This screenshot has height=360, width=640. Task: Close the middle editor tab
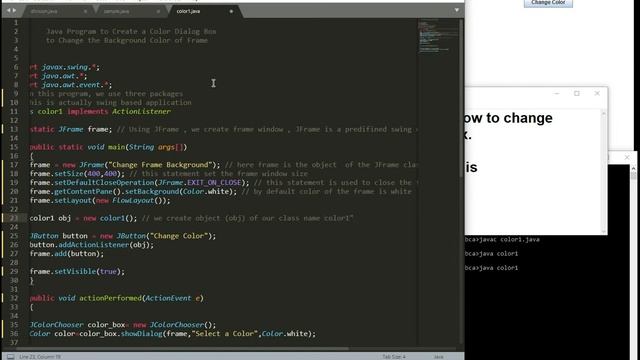point(158,11)
